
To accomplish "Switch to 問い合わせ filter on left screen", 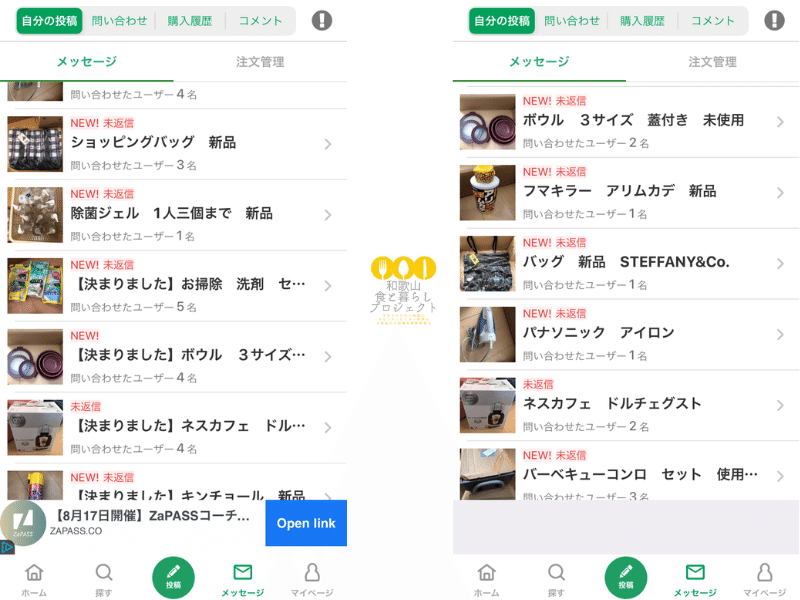I will (119, 21).
